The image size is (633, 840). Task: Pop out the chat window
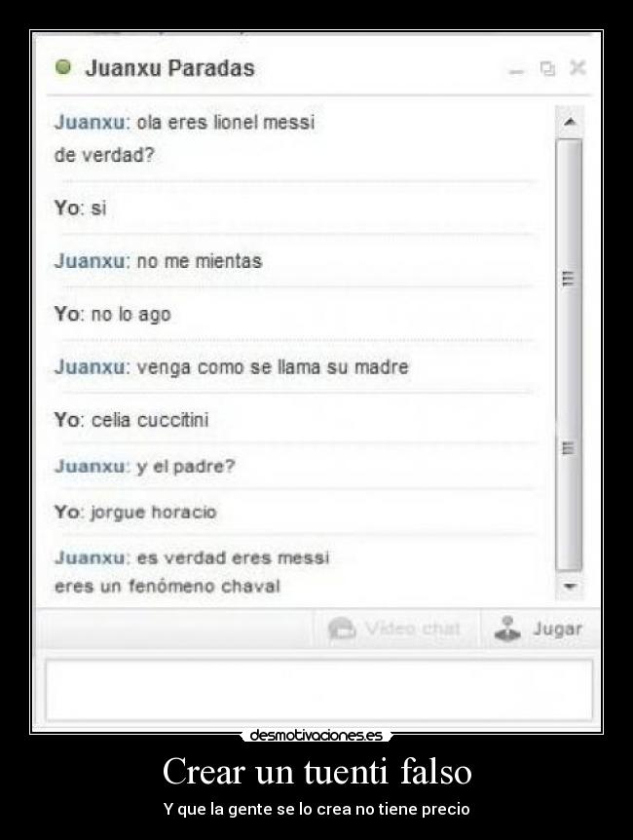pos(547,68)
